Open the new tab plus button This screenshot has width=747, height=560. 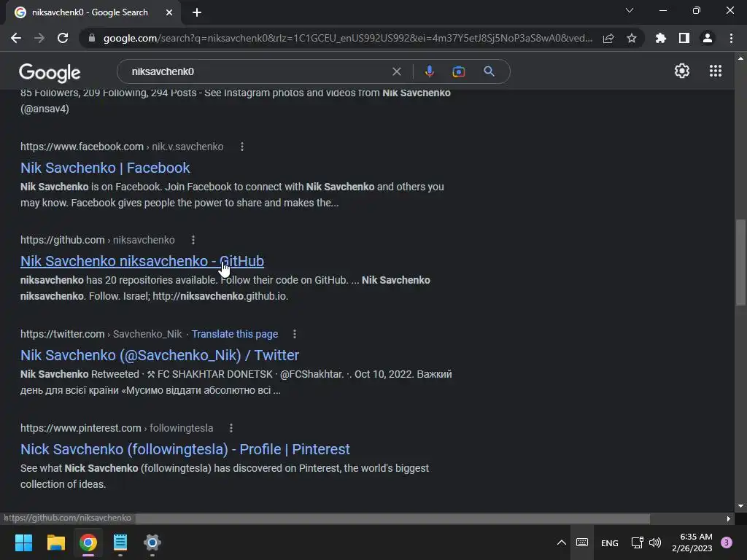pos(197,12)
